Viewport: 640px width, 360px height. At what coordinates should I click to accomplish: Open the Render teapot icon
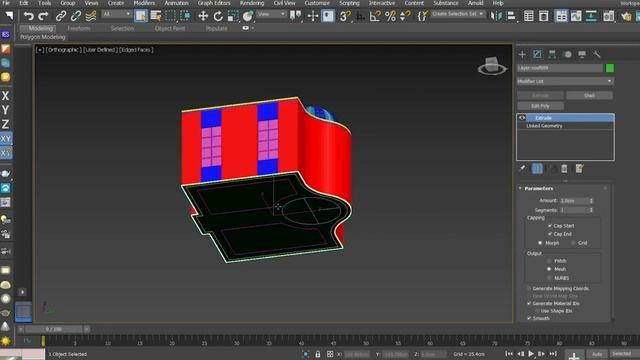(626, 16)
